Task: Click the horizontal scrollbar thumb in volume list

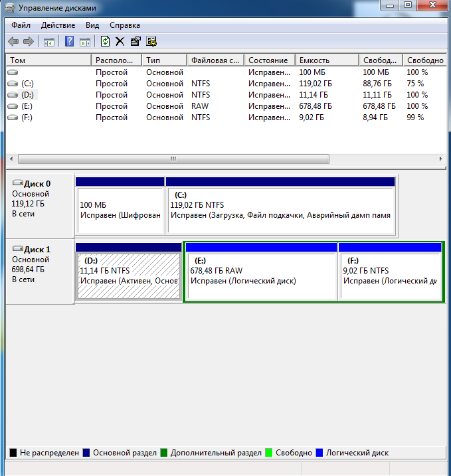Action: pyautogui.click(x=173, y=159)
